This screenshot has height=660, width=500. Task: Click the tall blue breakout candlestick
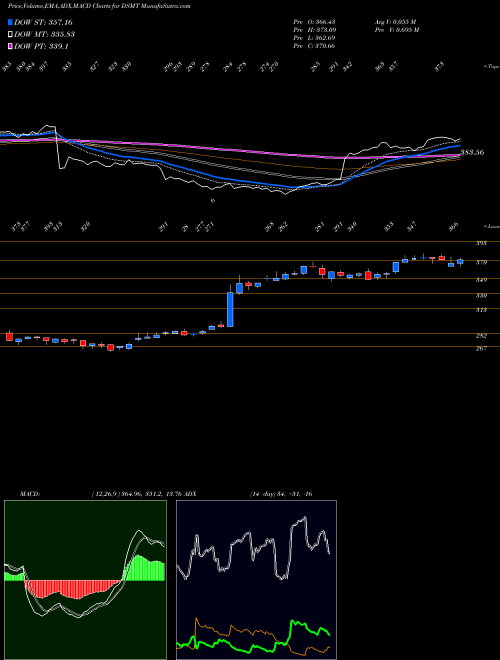point(230,309)
